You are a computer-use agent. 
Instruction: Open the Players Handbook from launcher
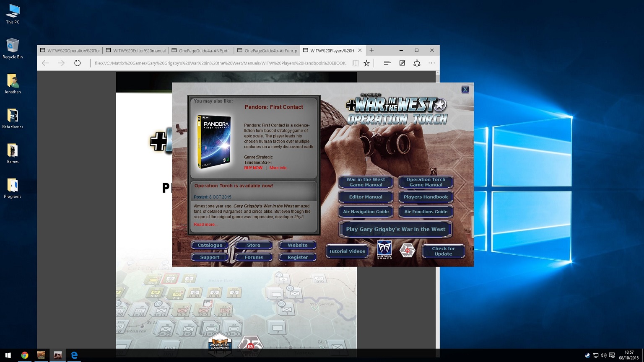click(x=426, y=197)
